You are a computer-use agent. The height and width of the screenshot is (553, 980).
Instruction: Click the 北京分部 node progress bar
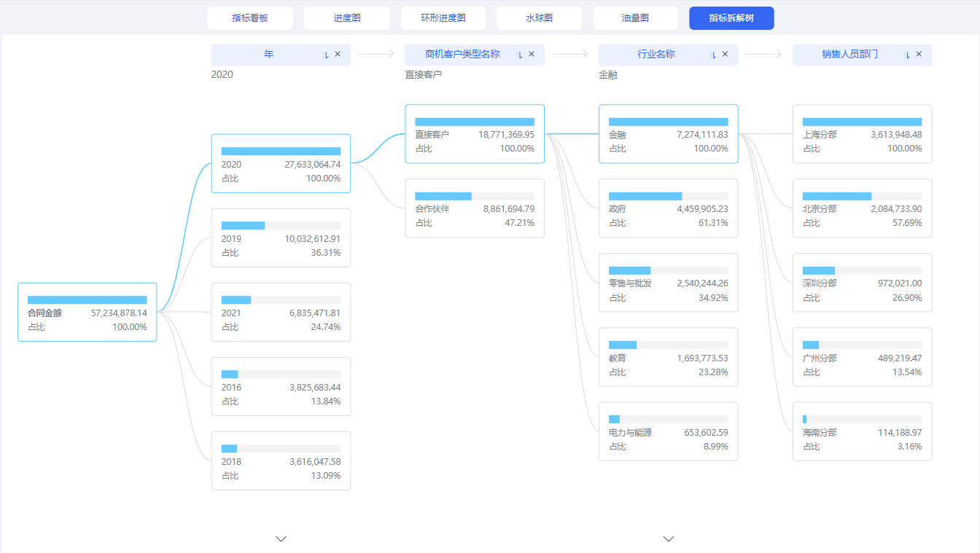pyautogui.click(x=862, y=196)
